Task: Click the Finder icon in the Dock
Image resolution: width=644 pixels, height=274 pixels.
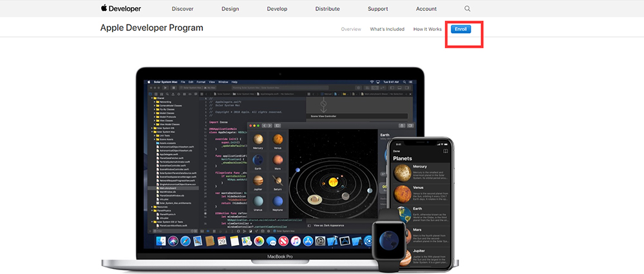Action: click(x=161, y=241)
